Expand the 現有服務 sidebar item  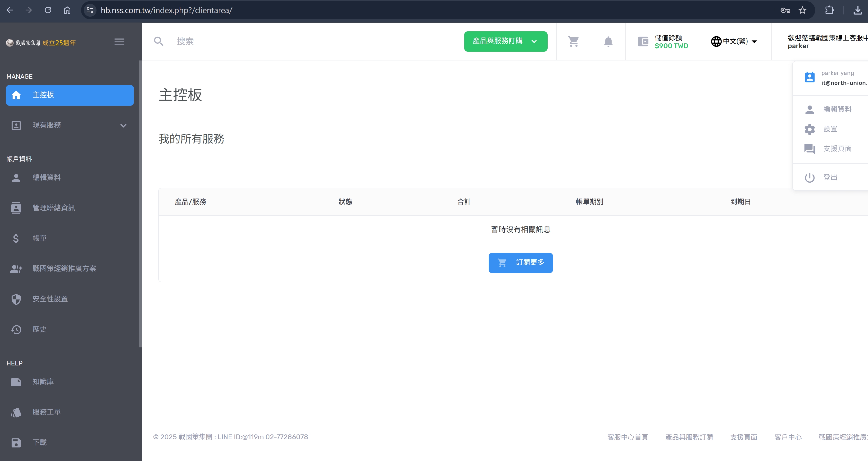(70, 125)
